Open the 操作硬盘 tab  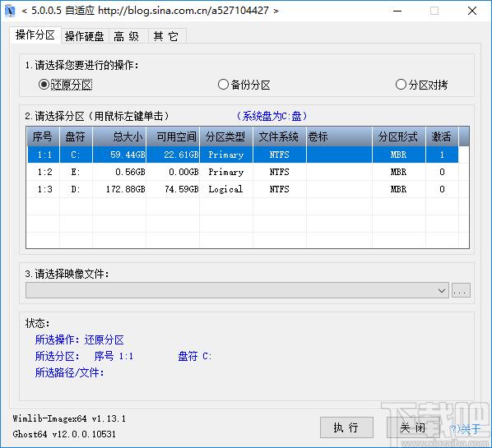85,36
